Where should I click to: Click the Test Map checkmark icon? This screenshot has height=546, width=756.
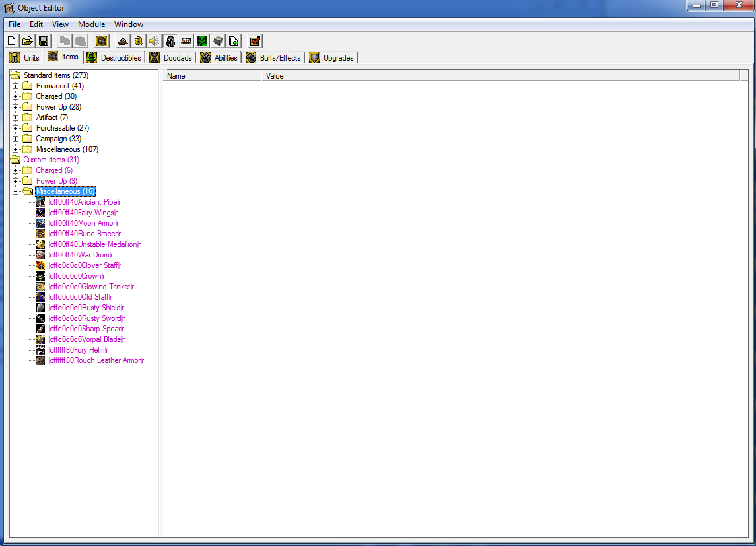point(255,41)
